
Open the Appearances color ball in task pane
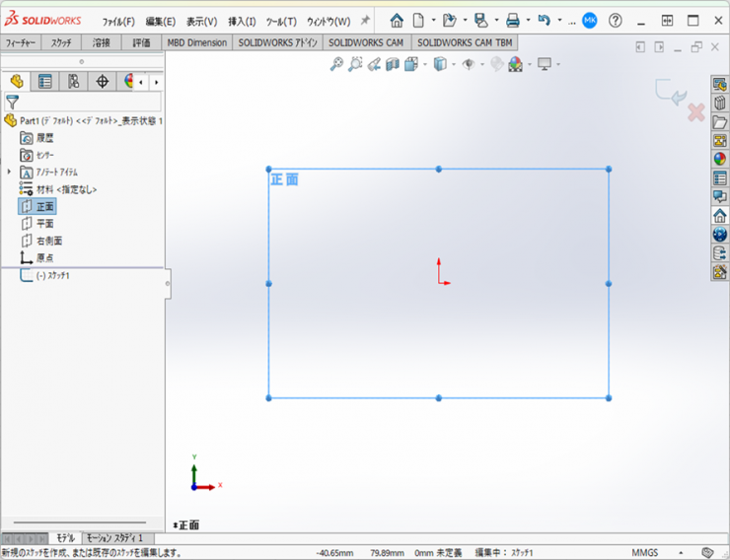719,159
